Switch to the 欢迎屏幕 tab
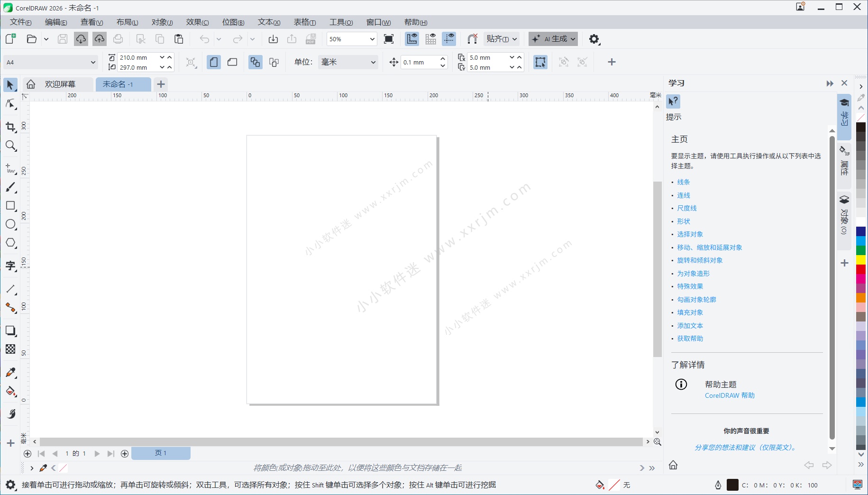The height and width of the screenshot is (495, 868). tap(60, 84)
